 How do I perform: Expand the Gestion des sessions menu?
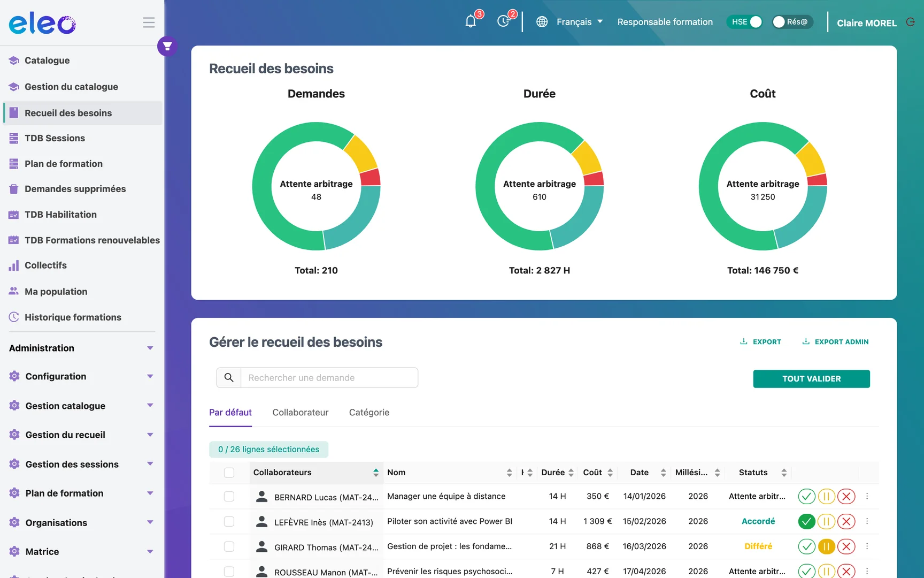(x=82, y=464)
